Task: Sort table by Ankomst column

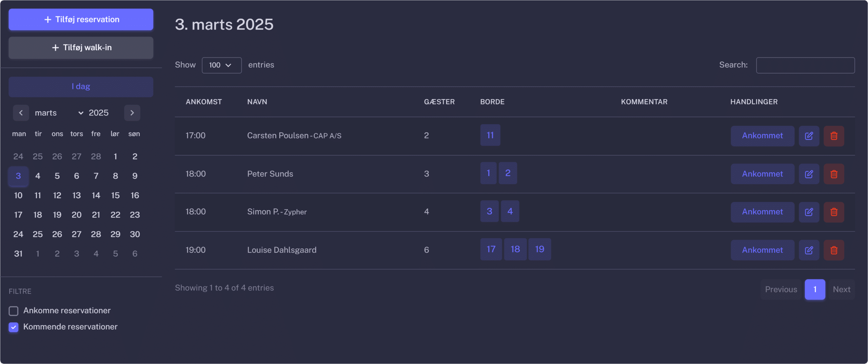Action: pos(203,102)
